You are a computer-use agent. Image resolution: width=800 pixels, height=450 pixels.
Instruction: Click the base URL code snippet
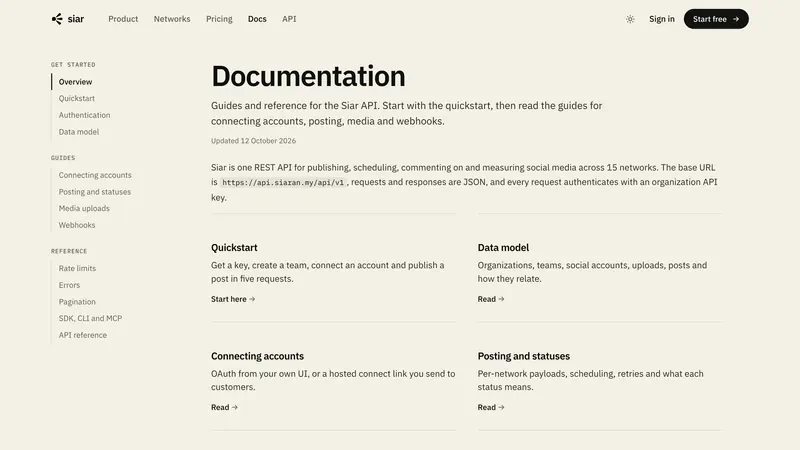coord(283,182)
